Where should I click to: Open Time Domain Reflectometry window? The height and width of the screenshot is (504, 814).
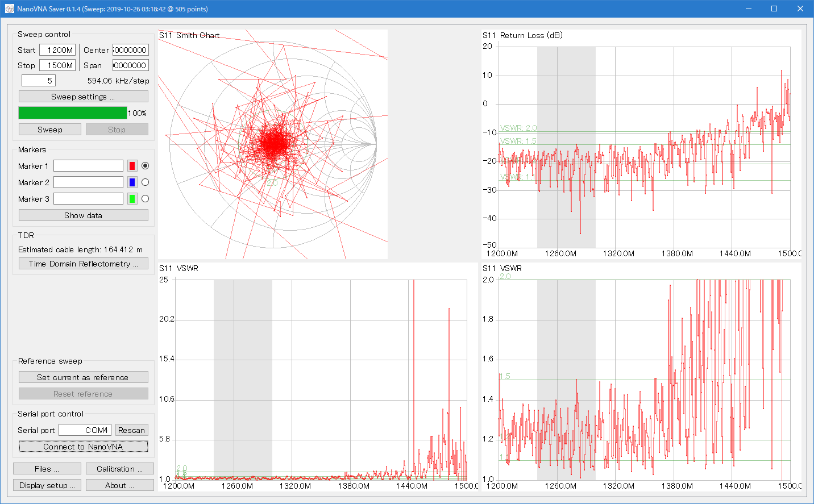coord(84,264)
